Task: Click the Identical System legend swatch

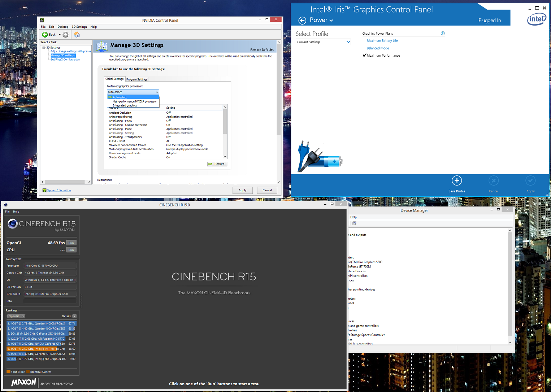Action: pos(28,372)
